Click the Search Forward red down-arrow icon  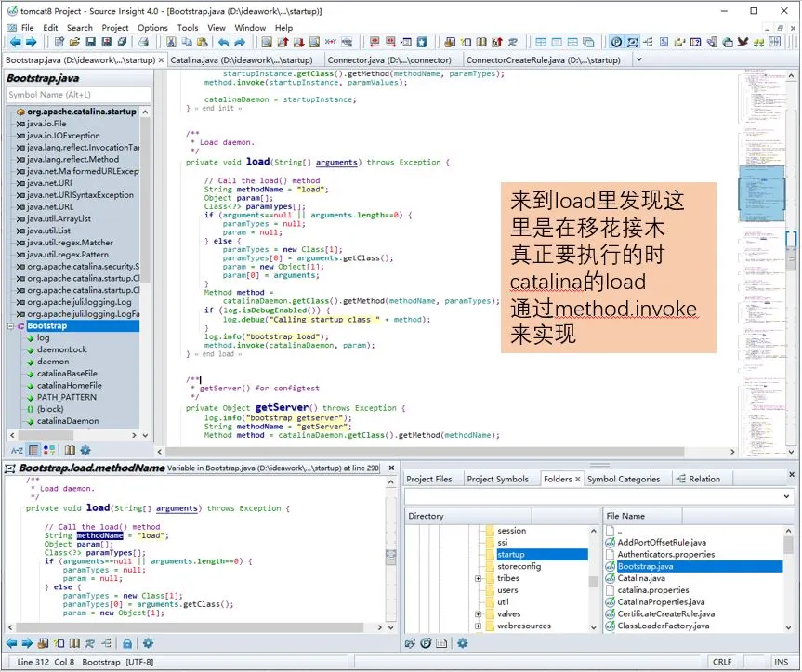coord(298,43)
